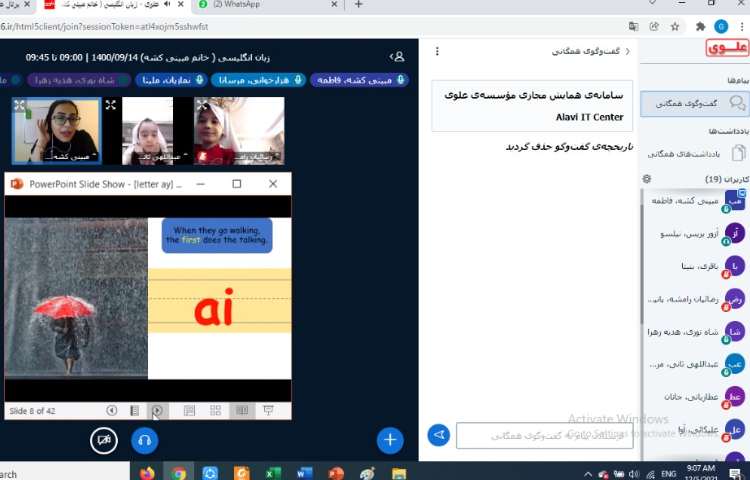The height and width of the screenshot is (480, 750).
Task: Switch to Reading view in PowerPoint
Action: point(241,410)
